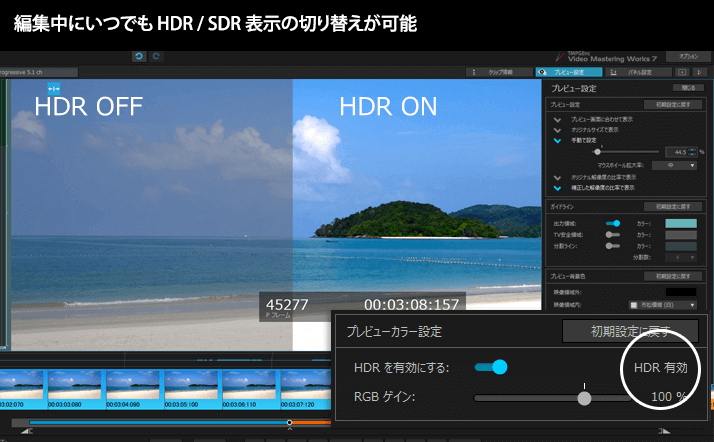The height and width of the screenshot is (442, 714).
Task: Click the undo arrow icon
Action: [139, 56]
